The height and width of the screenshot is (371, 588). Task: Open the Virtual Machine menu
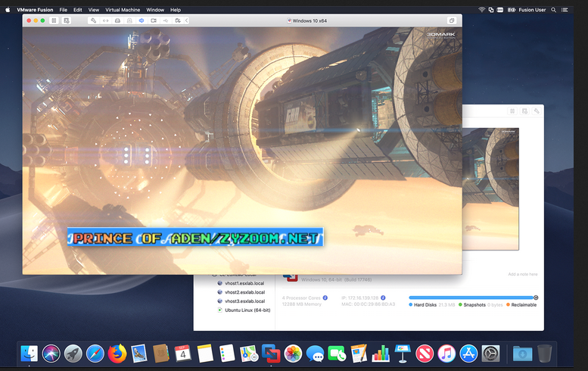coord(123,10)
